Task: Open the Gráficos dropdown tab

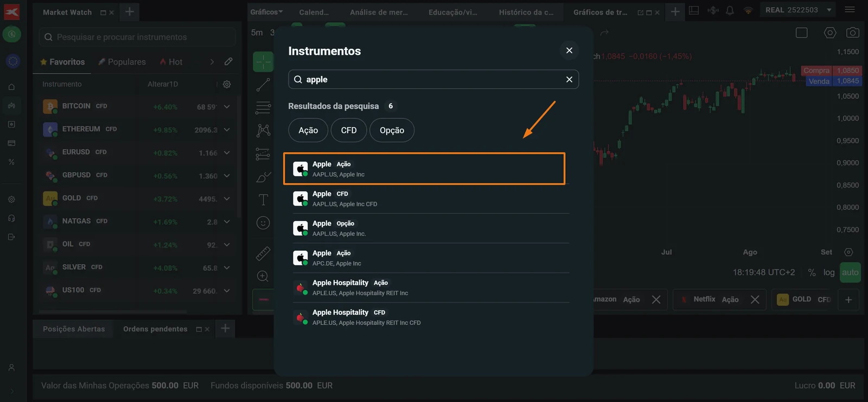Action: click(266, 12)
